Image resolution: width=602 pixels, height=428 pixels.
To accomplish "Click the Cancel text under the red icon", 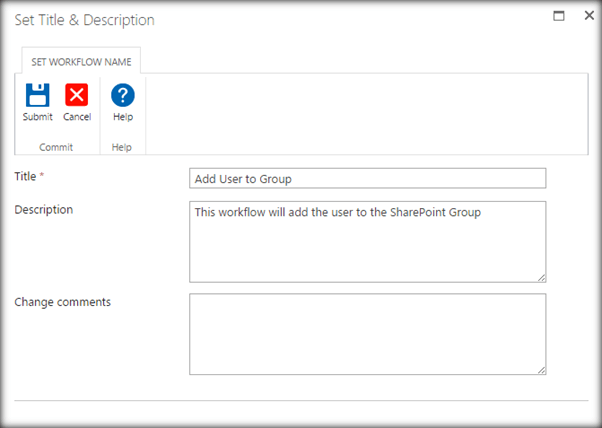I will [77, 117].
